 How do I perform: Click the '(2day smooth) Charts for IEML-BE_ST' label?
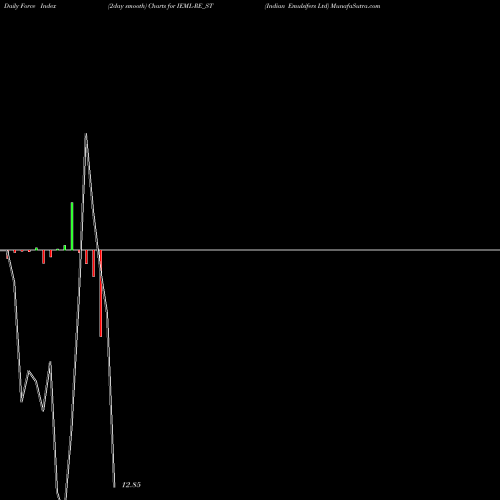(x=160, y=6)
